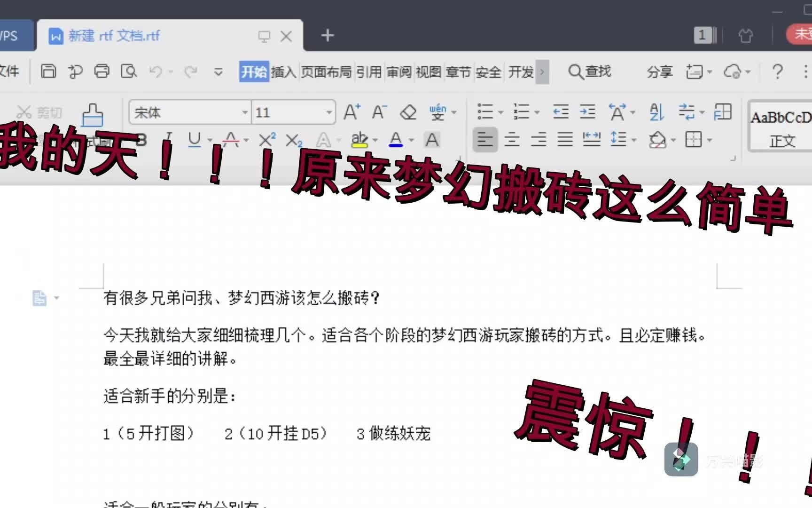The image size is (812, 508).
Task: Click 查找 search button
Action: coord(590,71)
